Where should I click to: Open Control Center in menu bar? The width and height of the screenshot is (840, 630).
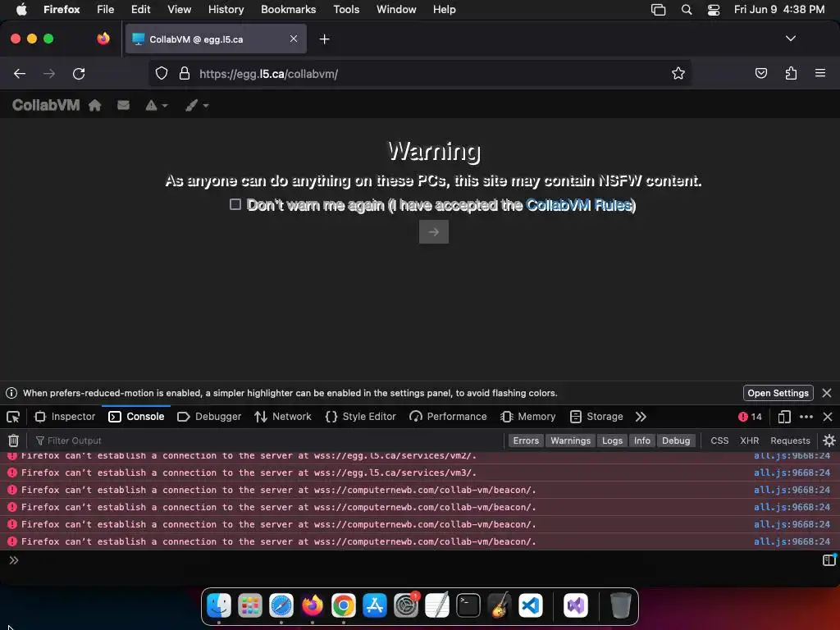tap(714, 9)
